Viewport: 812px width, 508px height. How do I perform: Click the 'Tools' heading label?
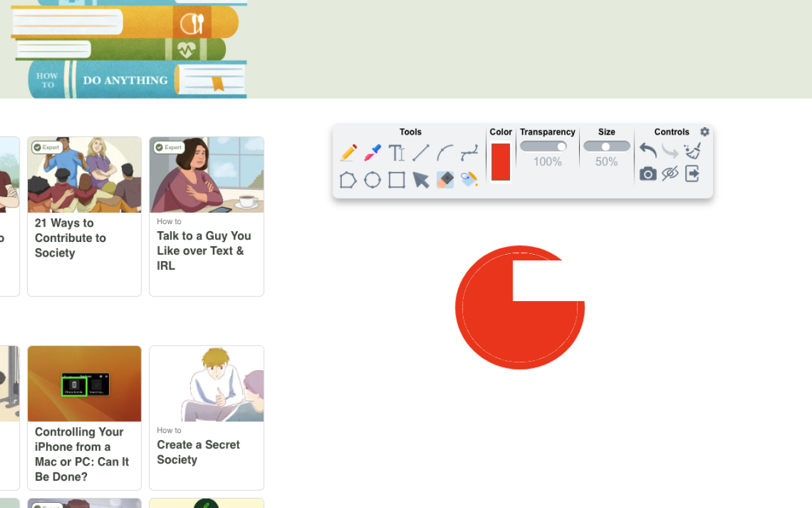point(410,132)
